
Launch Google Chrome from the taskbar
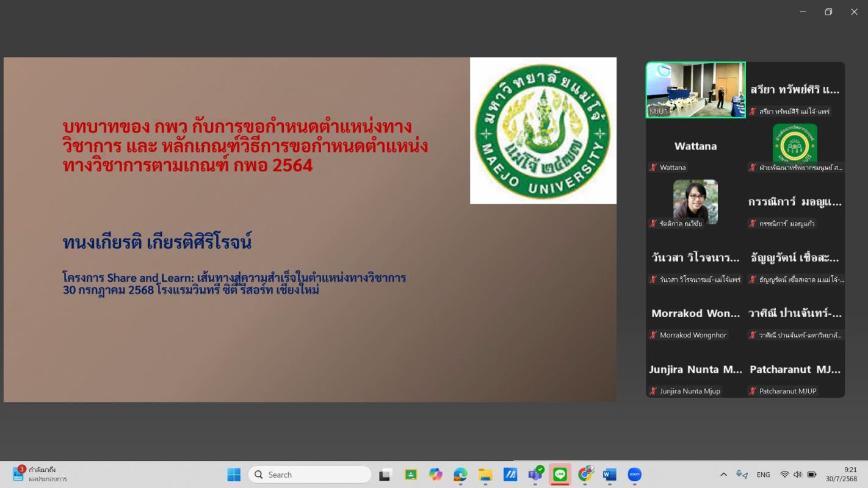pos(585,475)
